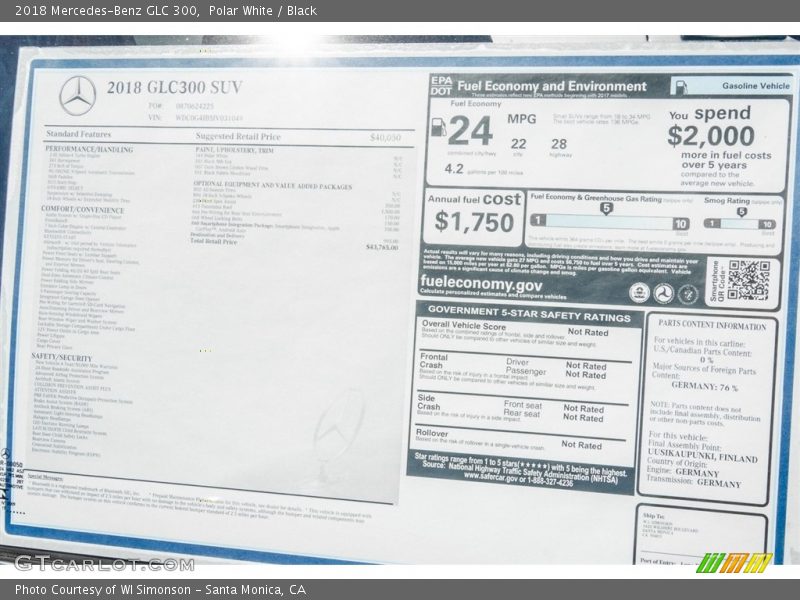Click the Smog Rating scale marker 5

(741, 212)
